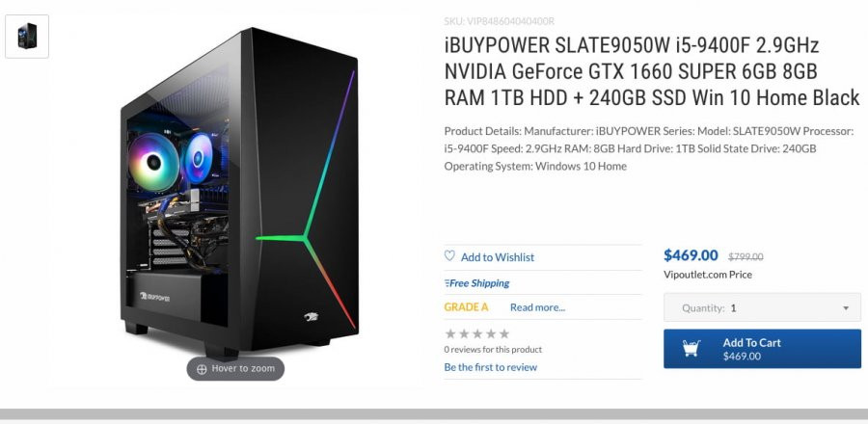Screen dimensions: 868x424
Task: Select the third rating star
Action: click(x=477, y=333)
